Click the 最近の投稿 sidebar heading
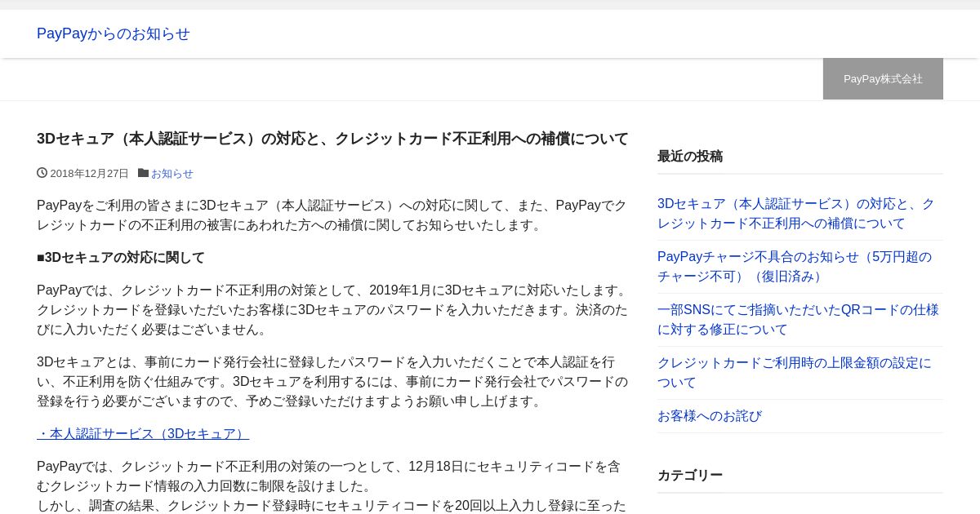Image resolution: width=980 pixels, height=514 pixels. (690, 157)
